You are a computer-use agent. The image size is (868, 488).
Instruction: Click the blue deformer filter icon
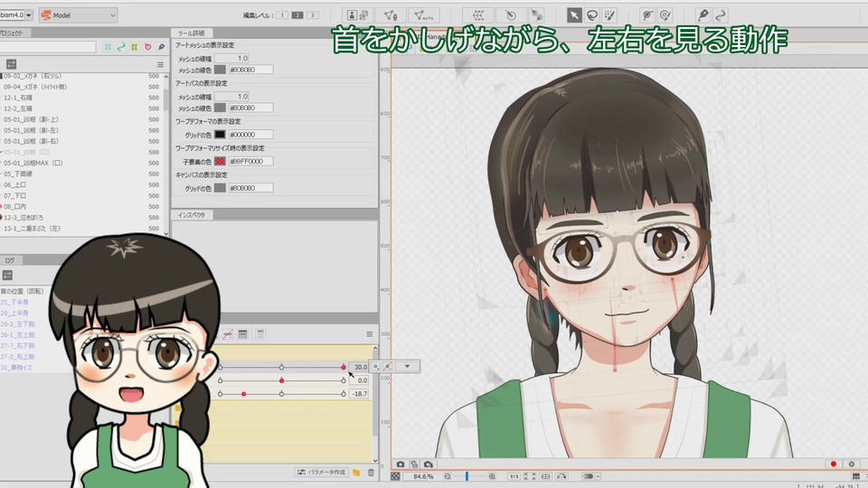(108, 47)
